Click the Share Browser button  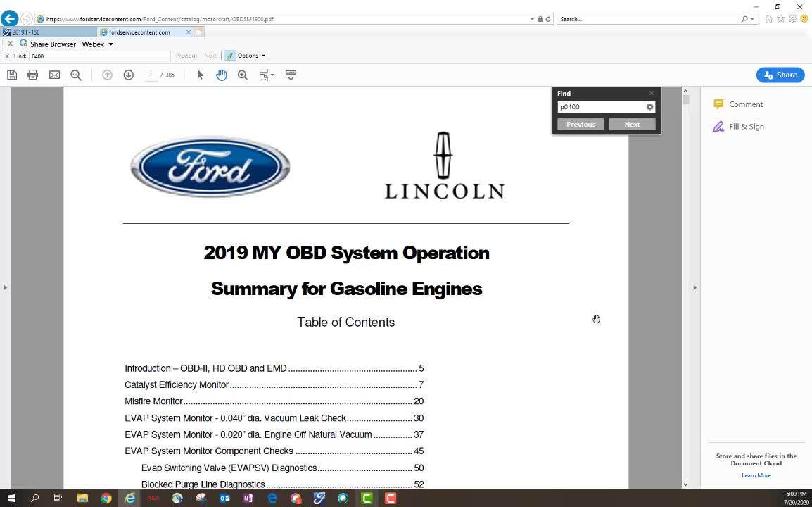(48, 44)
